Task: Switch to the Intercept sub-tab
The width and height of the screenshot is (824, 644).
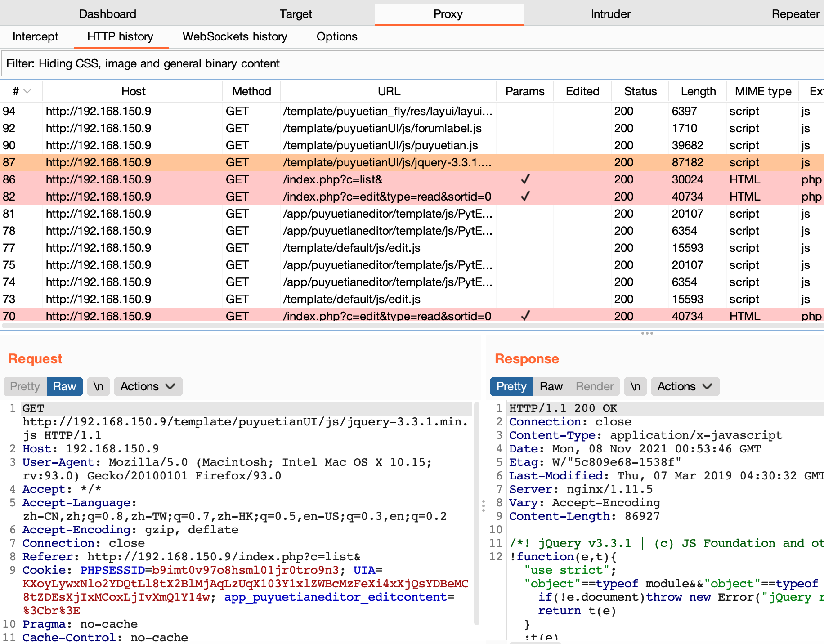Action: click(36, 36)
